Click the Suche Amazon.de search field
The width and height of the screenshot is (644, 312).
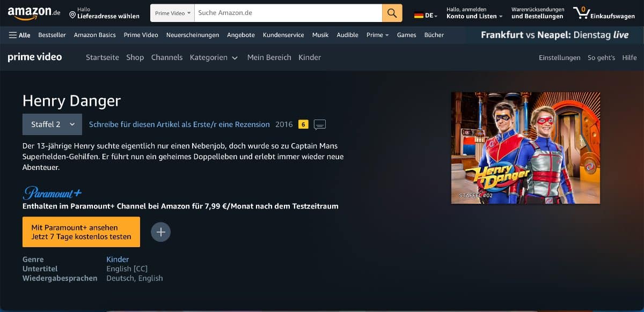click(x=288, y=13)
